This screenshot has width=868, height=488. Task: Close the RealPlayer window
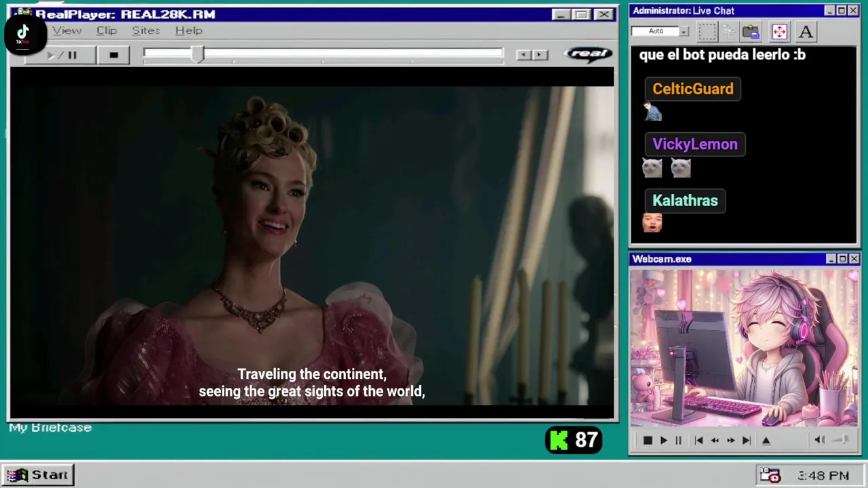(x=604, y=14)
